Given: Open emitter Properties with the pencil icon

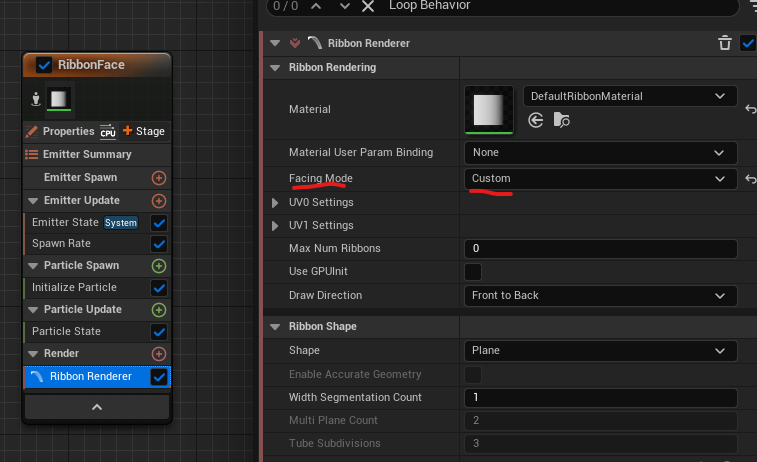Looking at the screenshot, I should (31, 131).
